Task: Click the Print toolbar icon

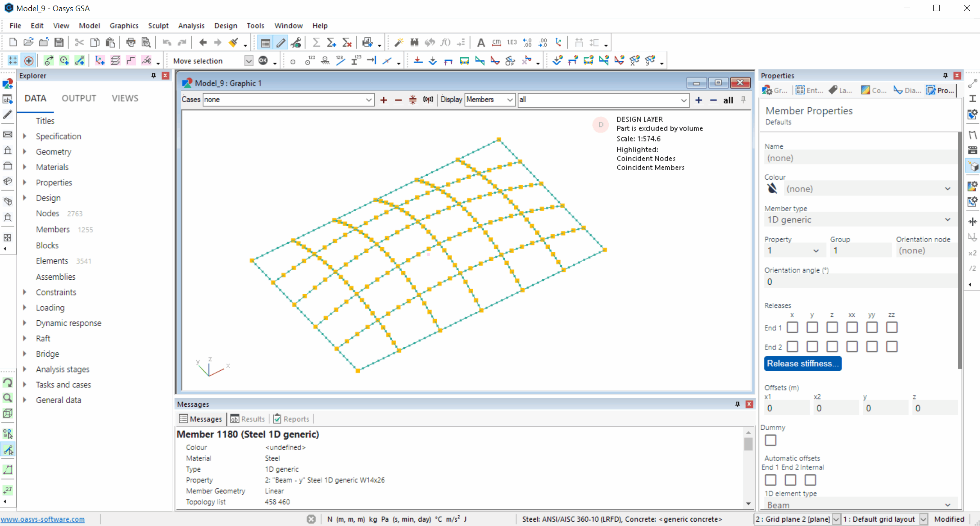Action: click(130, 42)
